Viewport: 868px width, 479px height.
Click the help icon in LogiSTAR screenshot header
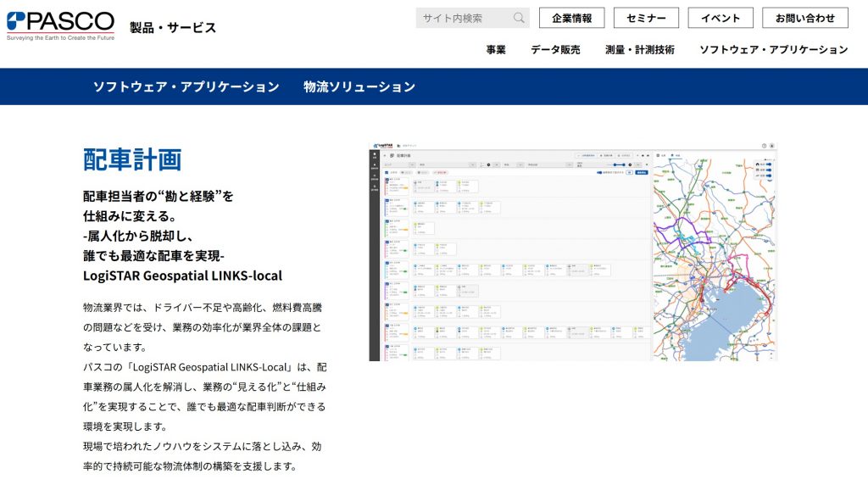(x=764, y=146)
